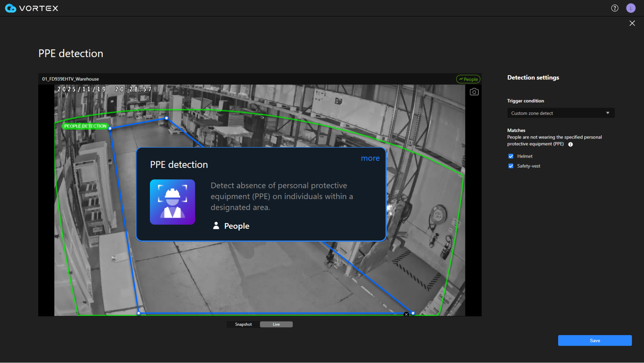Click the PPE helmet worker icon
The width and height of the screenshot is (644, 363).
tap(172, 202)
